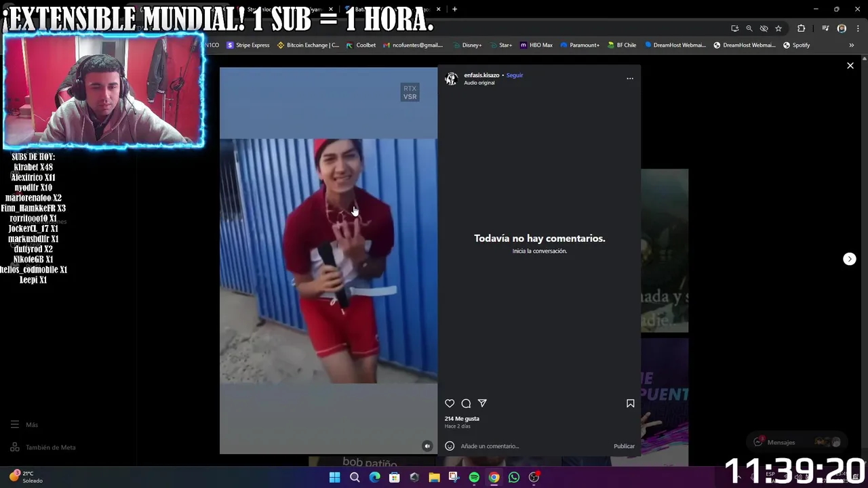Click the crossed-eye icon in address bar
The width and height of the screenshot is (868, 488).
(x=764, y=28)
